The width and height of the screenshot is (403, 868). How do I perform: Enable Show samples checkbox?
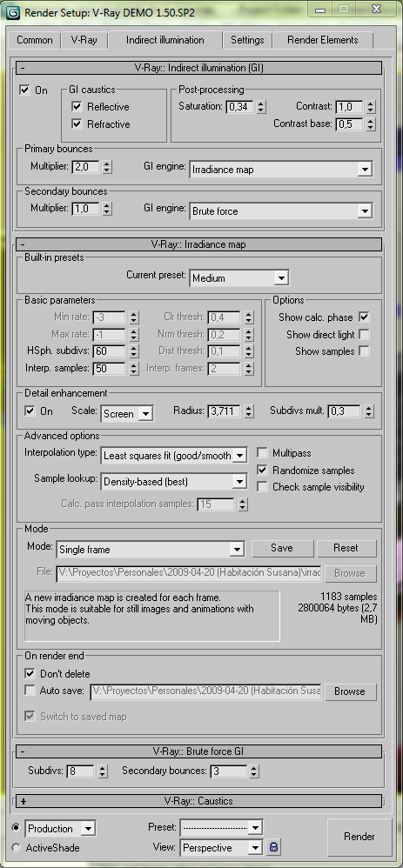(364, 351)
